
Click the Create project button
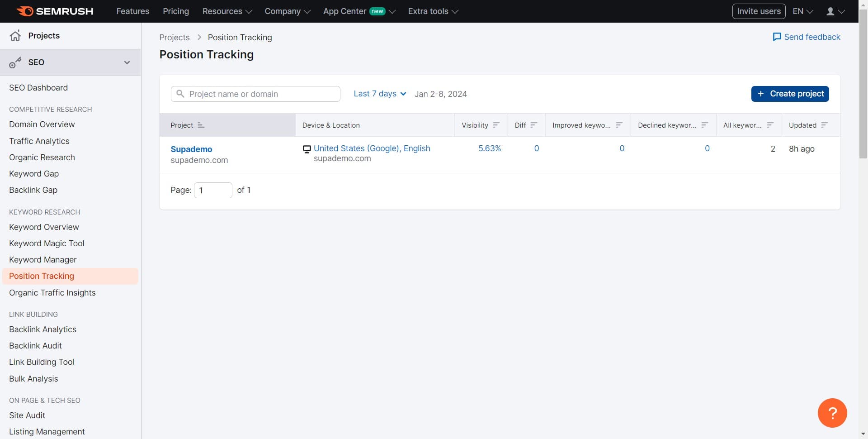point(790,94)
